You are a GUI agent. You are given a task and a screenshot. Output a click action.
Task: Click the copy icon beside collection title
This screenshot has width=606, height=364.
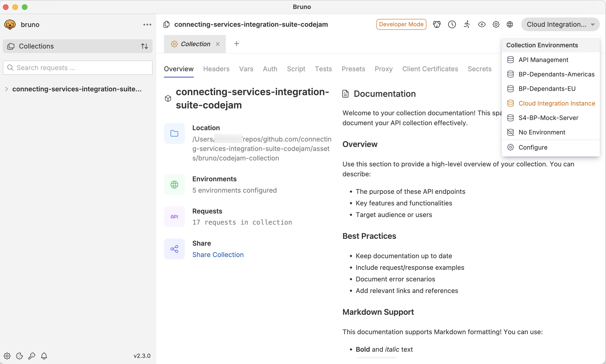(166, 24)
